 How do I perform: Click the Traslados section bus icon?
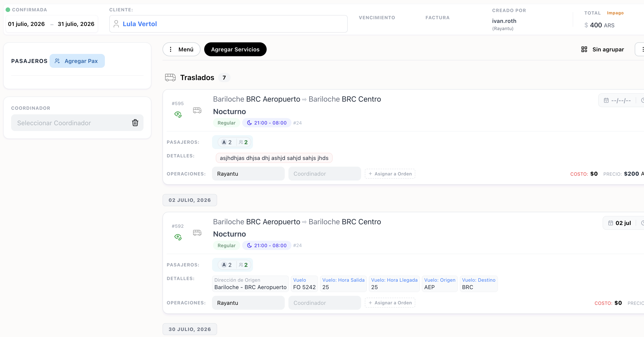tap(170, 78)
